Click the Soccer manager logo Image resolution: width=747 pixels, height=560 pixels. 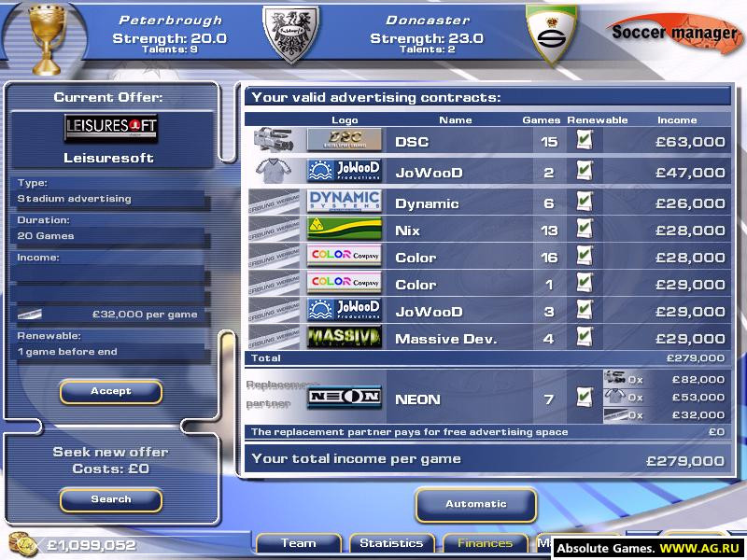[x=674, y=33]
